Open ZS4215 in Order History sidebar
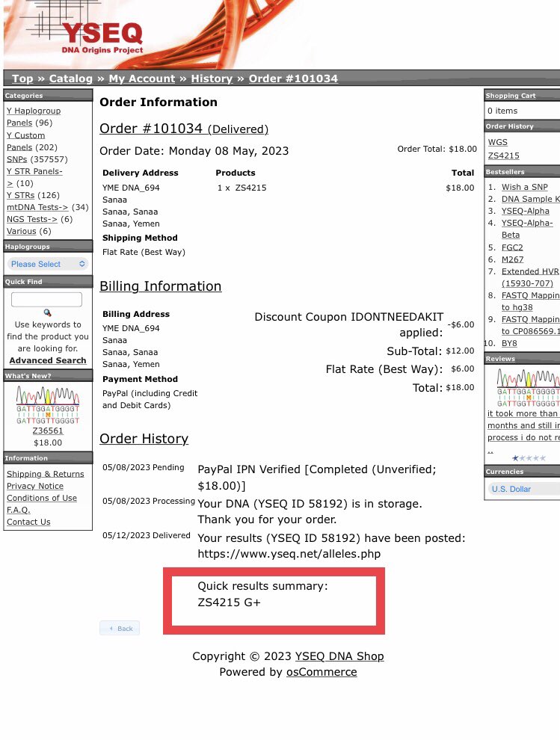 [503, 155]
